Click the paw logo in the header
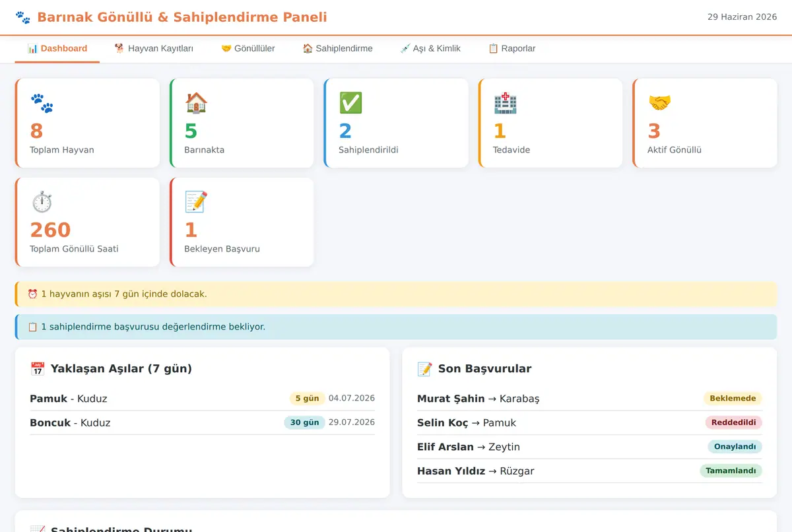The height and width of the screenshot is (532, 792). click(22, 17)
